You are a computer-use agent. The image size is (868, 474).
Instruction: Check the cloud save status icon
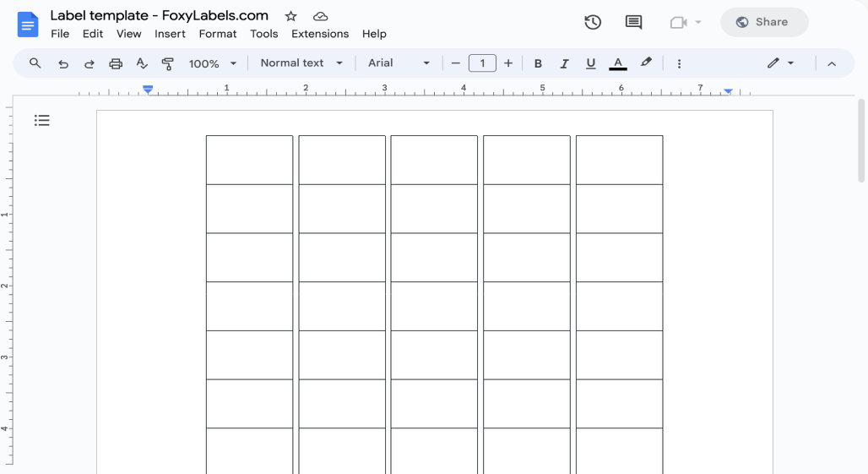(320, 17)
